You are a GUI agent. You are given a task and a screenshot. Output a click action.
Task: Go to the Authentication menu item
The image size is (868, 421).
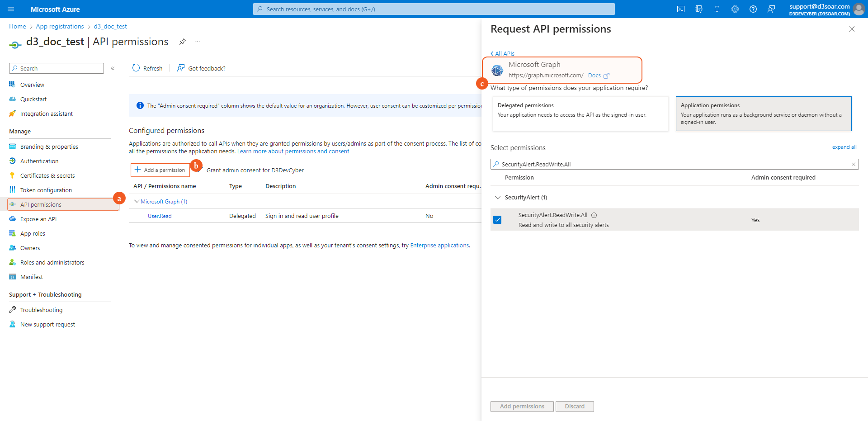click(x=39, y=161)
